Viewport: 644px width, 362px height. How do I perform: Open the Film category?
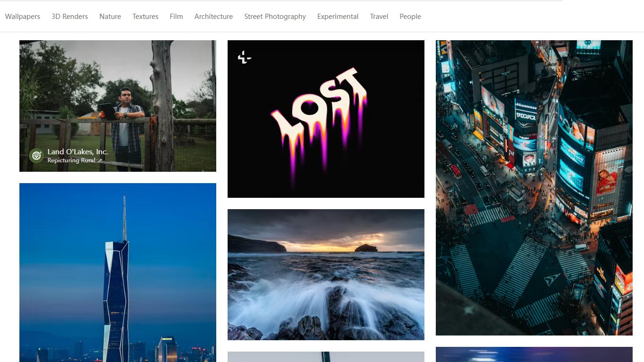176,17
